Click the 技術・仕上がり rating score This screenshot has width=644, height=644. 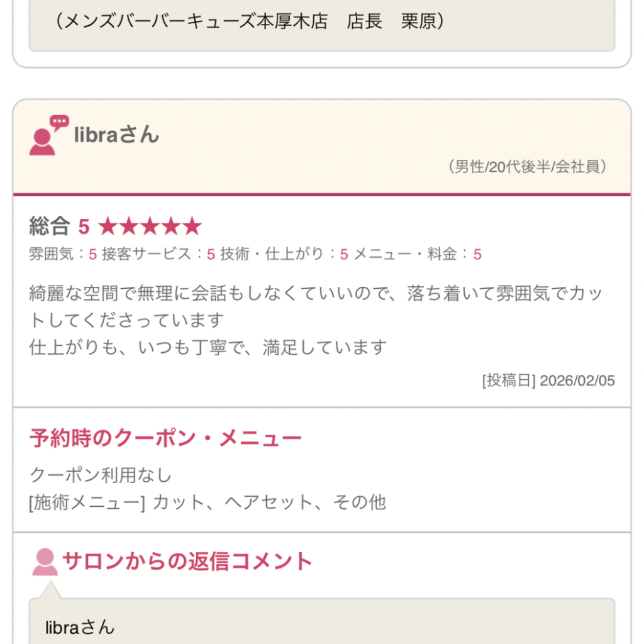click(344, 254)
